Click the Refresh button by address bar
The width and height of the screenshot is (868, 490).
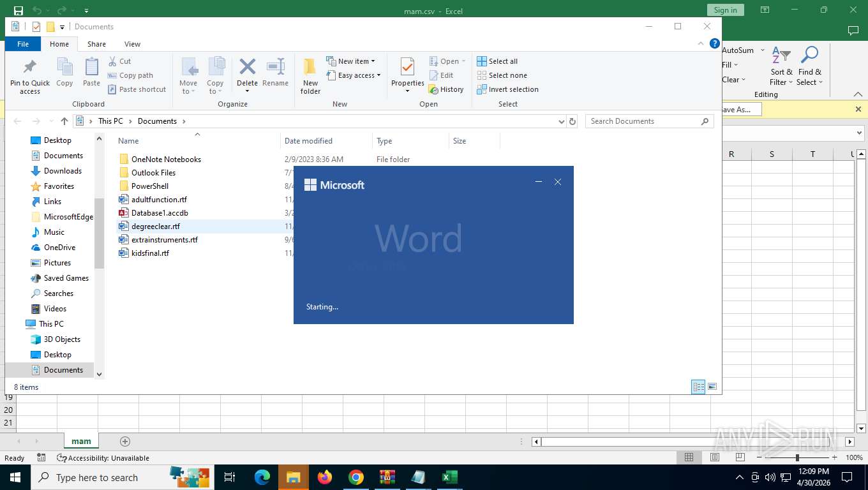point(572,121)
